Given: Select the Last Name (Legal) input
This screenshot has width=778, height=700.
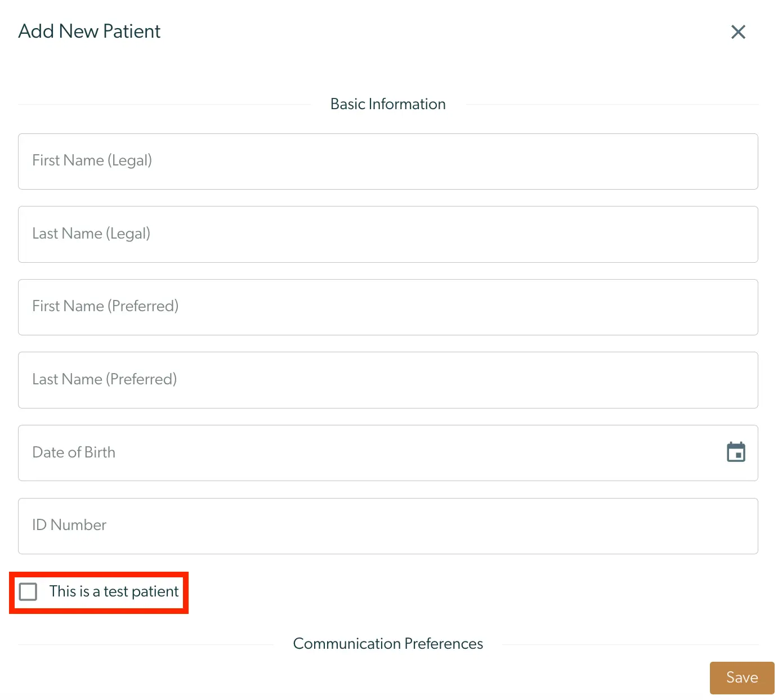Looking at the screenshot, I should coord(388,234).
